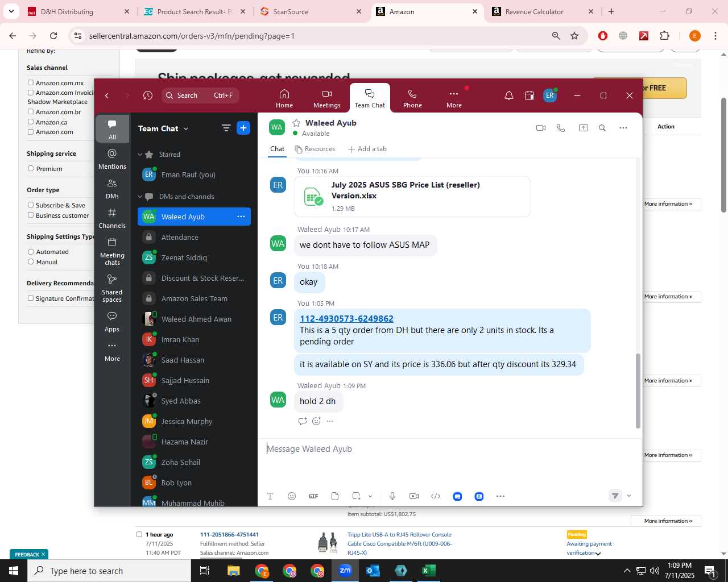This screenshot has width=728, height=582.
Task: Open Waleed Ayub row options ellipsis
Action: point(241,217)
